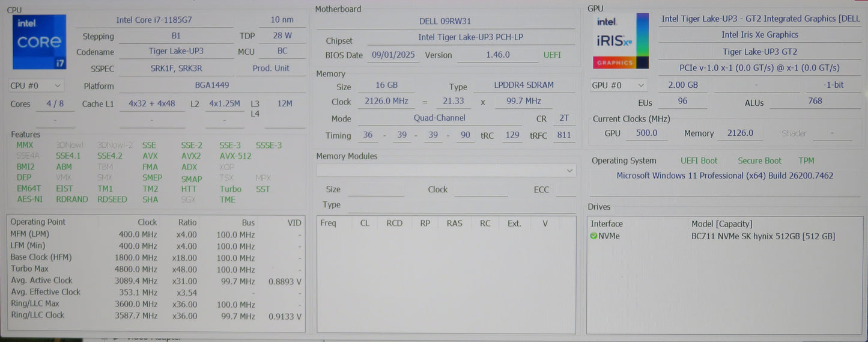Click the greyed-out SGX feature label
This screenshot has height=342, width=868.
188,199
